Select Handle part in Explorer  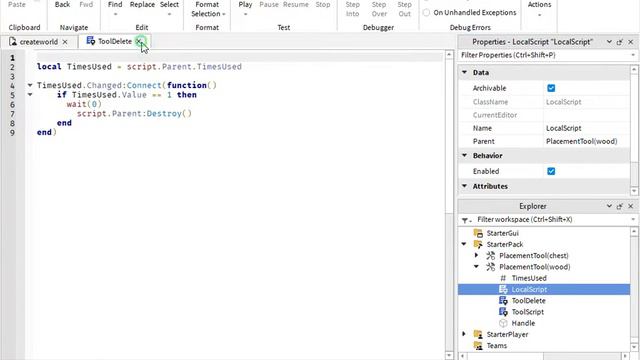click(523, 323)
